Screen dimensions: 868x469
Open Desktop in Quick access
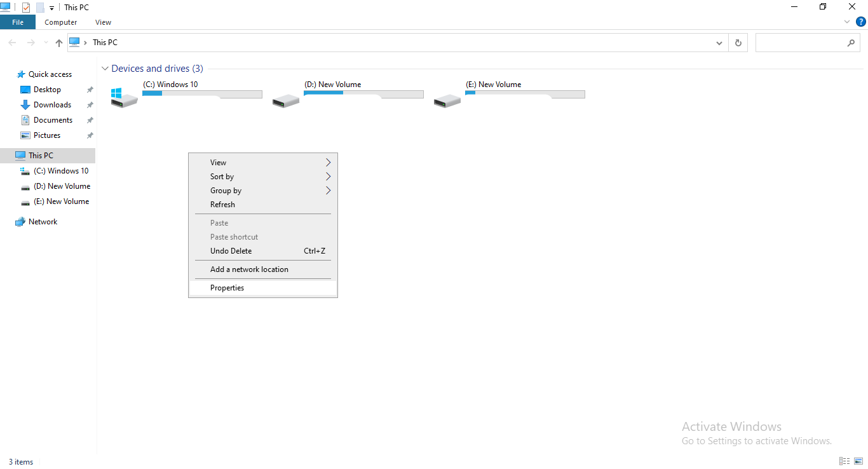[47, 90]
